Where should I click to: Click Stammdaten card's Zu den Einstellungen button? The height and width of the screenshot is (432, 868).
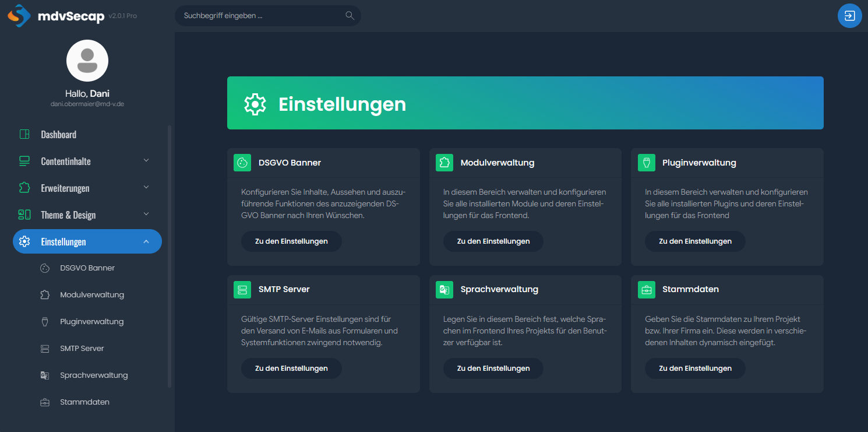(695, 368)
